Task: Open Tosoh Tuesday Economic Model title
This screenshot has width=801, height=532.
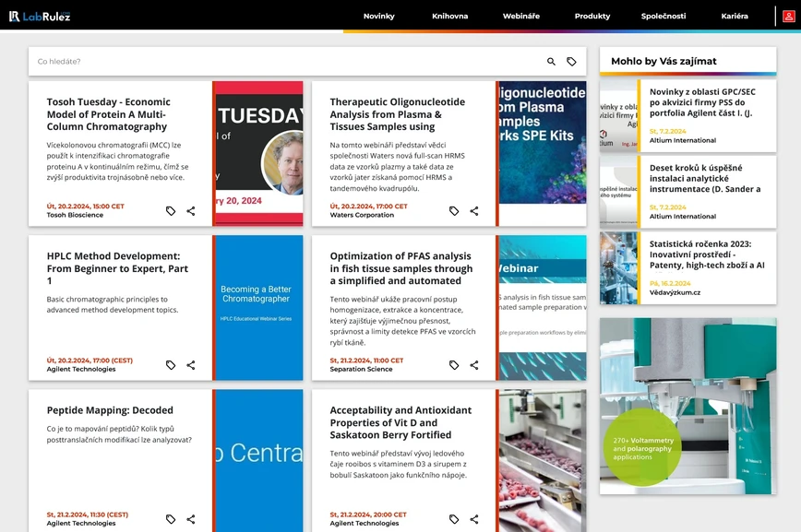Action: (x=109, y=114)
